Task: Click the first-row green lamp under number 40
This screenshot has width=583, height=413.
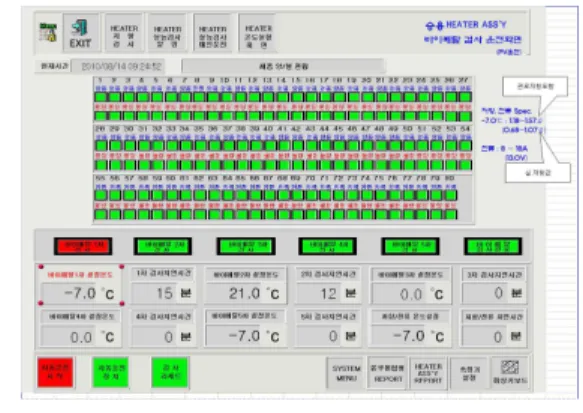Action: pos(270,145)
